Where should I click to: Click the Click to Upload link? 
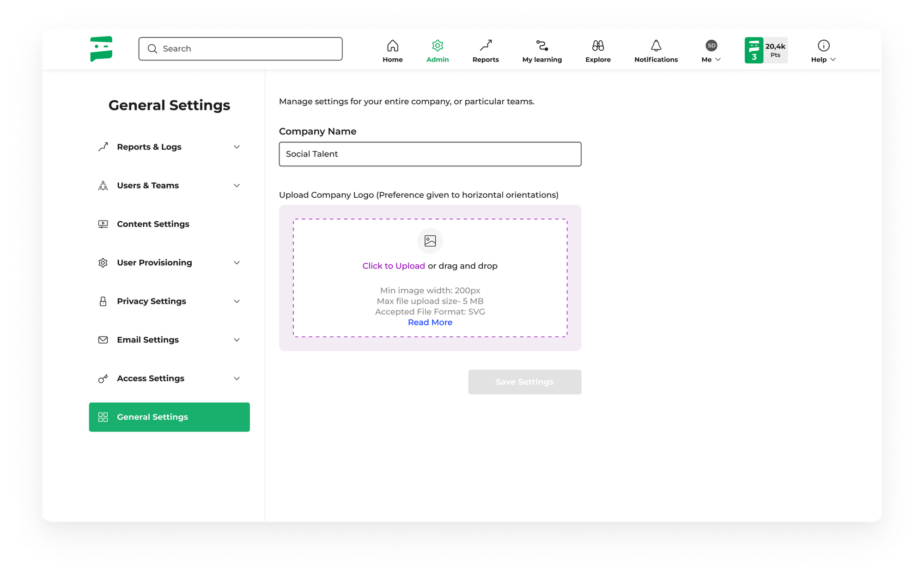pyautogui.click(x=394, y=266)
